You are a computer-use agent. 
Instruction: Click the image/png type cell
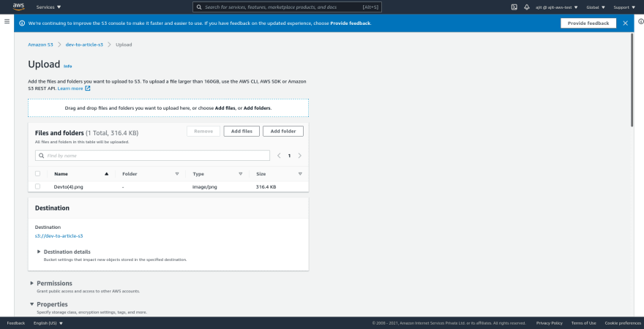(x=204, y=186)
